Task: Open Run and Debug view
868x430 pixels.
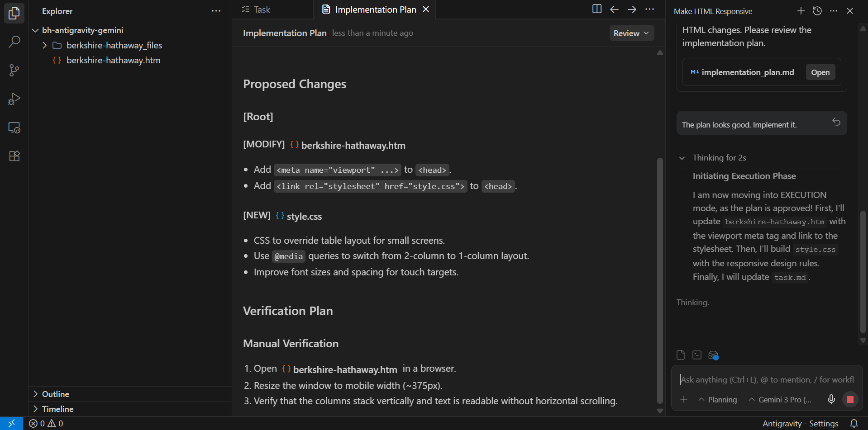Action: (14, 99)
